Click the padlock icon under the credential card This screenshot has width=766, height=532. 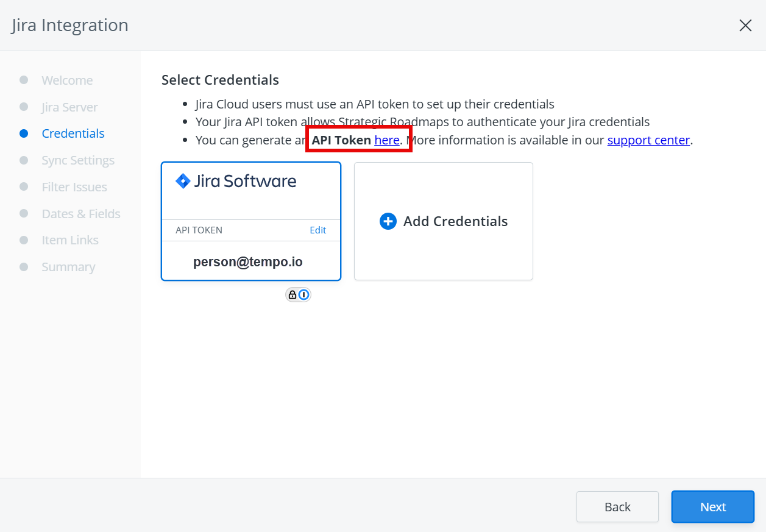(x=293, y=294)
